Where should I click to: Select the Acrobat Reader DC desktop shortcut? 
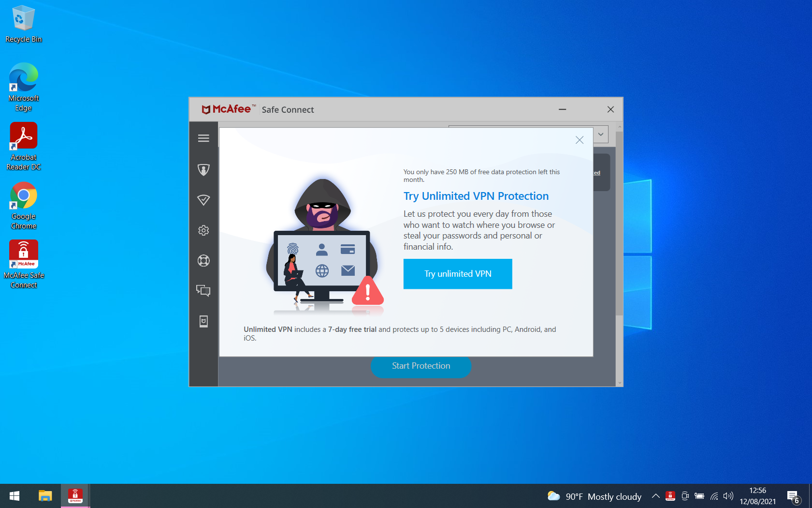[x=23, y=146]
